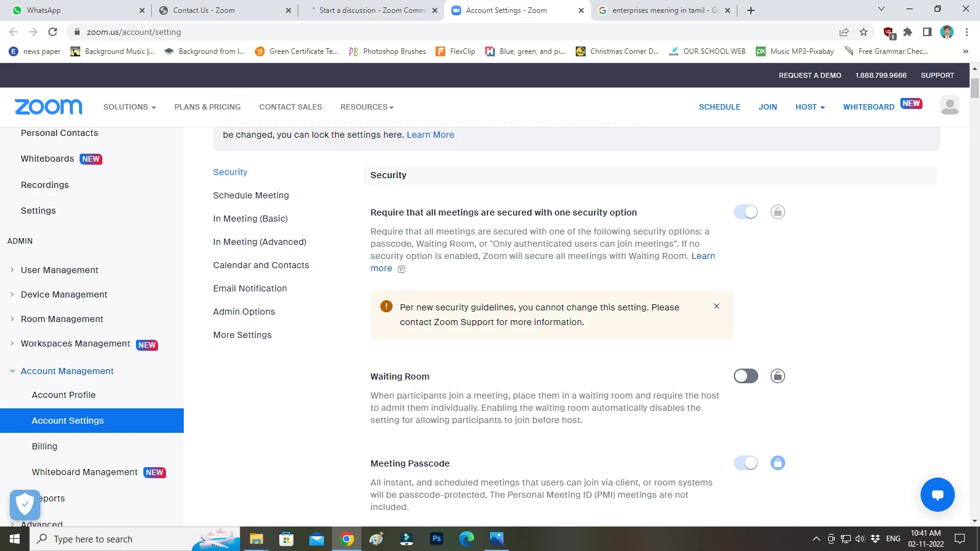980x551 pixels.
Task: Jump to the Schedule Meeting section
Action: tap(251, 195)
